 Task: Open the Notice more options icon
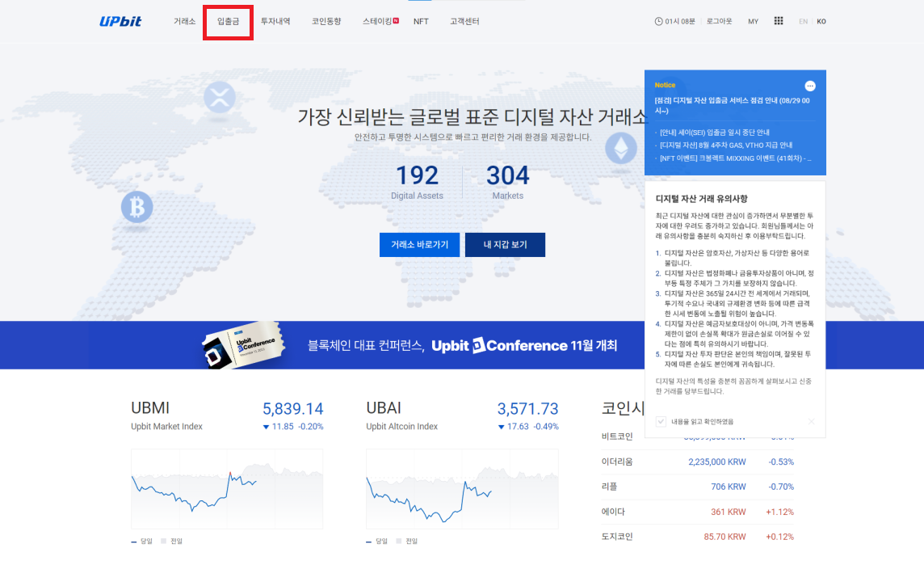(x=810, y=86)
